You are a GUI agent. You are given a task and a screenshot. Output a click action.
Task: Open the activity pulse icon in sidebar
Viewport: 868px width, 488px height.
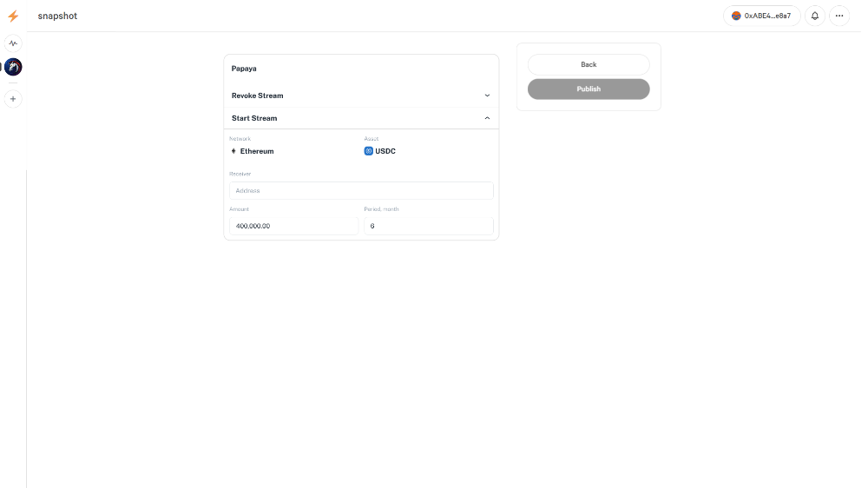[13, 43]
